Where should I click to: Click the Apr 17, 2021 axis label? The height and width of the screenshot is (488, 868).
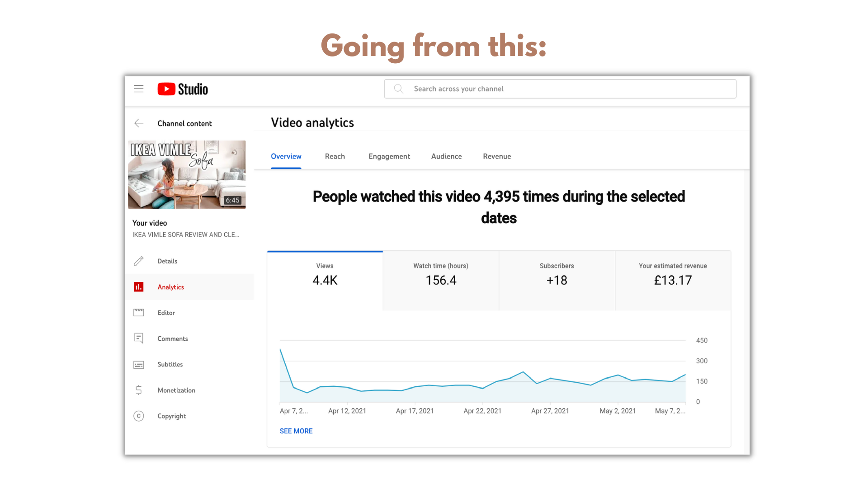(415, 411)
